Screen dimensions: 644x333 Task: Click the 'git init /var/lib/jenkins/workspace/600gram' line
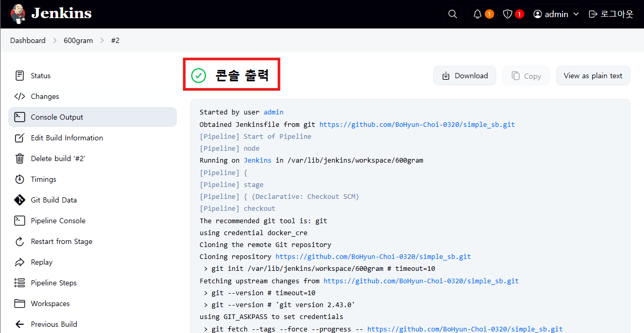319,269
